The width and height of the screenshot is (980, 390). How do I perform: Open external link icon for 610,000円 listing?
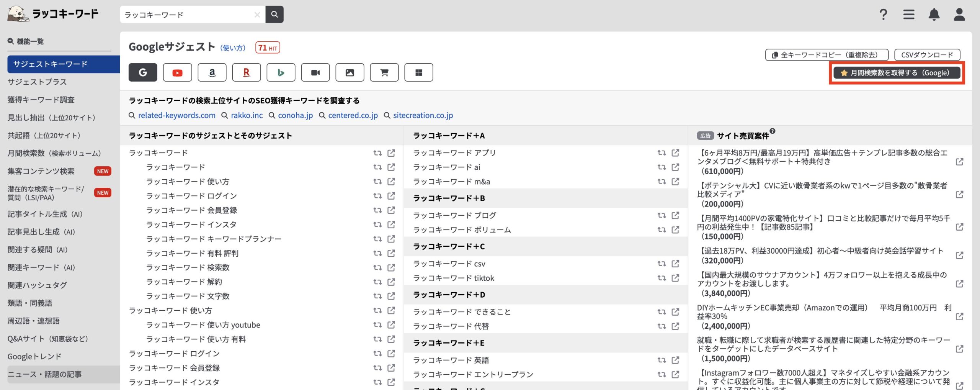[x=959, y=162]
